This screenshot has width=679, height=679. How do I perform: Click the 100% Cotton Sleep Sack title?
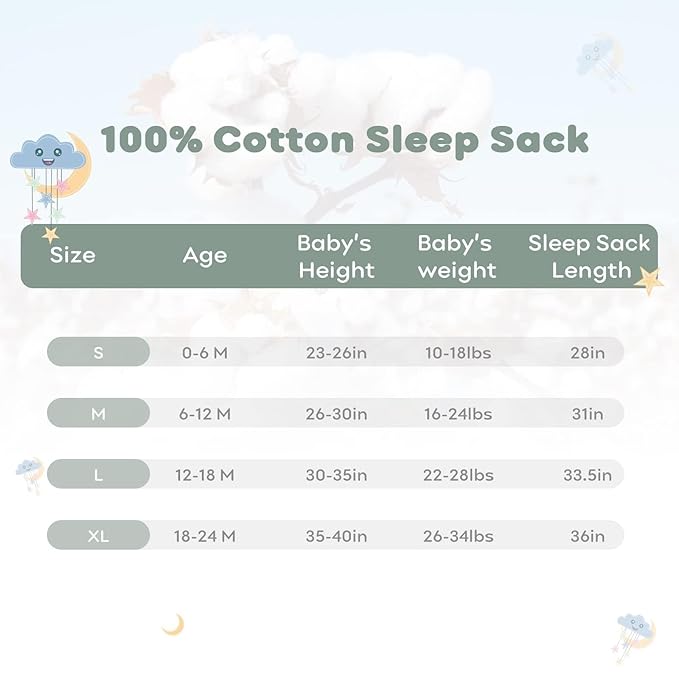(x=344, y=139)
